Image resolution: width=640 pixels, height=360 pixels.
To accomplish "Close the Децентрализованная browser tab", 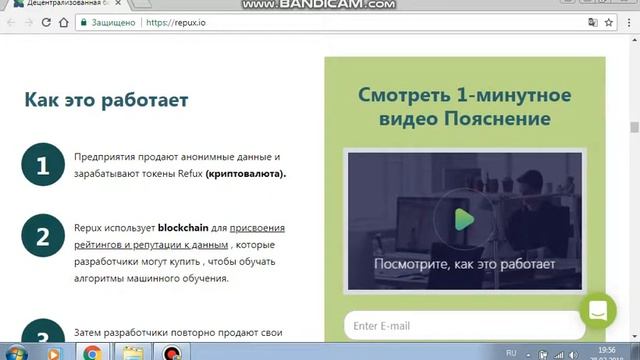I will pos(118,3).
